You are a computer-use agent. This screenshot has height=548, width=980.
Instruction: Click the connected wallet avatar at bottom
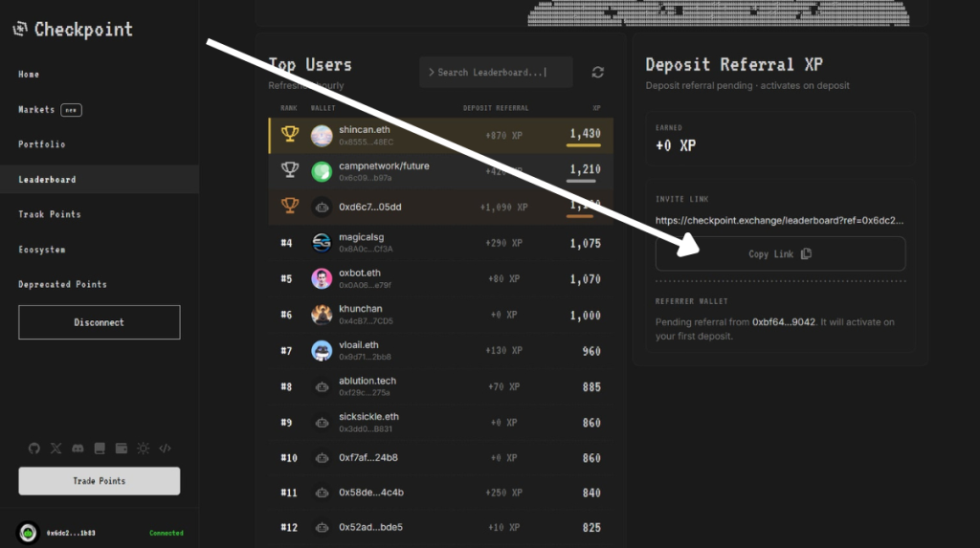(x=28, y=533)
